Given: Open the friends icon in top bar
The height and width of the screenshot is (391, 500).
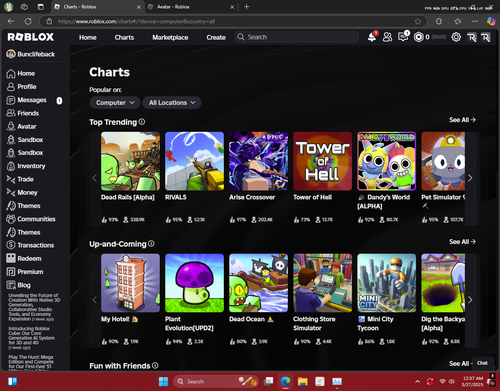Looking at the screenshot, I should coord(387,37).
